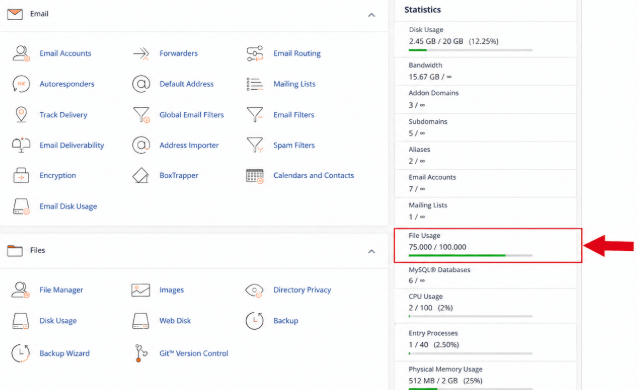This screenshot has width=638, height=390.
Task: Open the Track Delivery link
Action: tap(63, 115)
